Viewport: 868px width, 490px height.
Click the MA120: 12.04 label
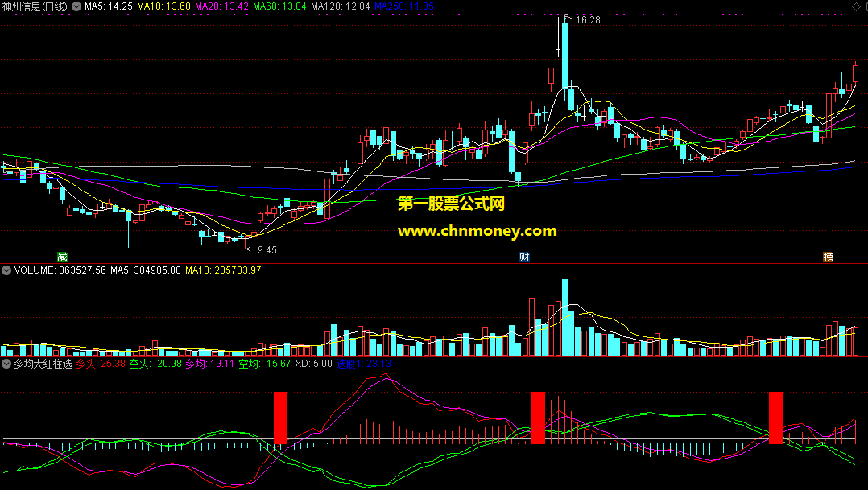click(341, 6)
